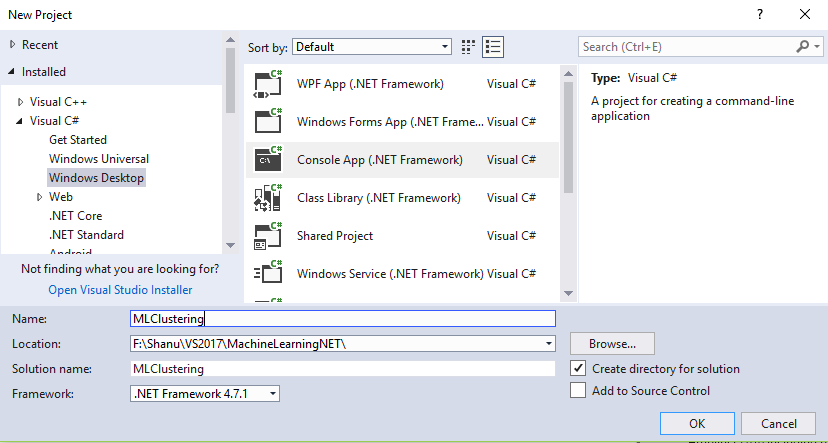Open the Location path dropdown
This screenshot has height=443, width=828.
pyautogui.click(x=549, y=344)
